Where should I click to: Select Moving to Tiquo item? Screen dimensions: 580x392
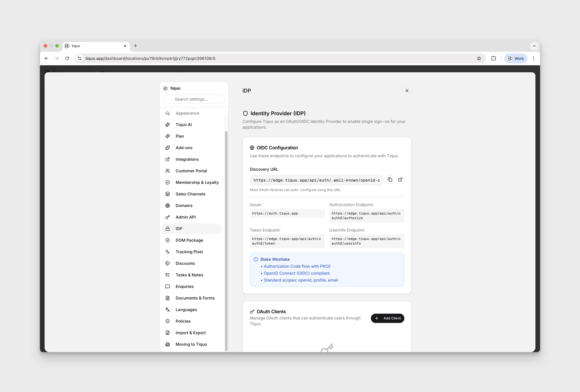pyautogui.click(x=192, y=344)
